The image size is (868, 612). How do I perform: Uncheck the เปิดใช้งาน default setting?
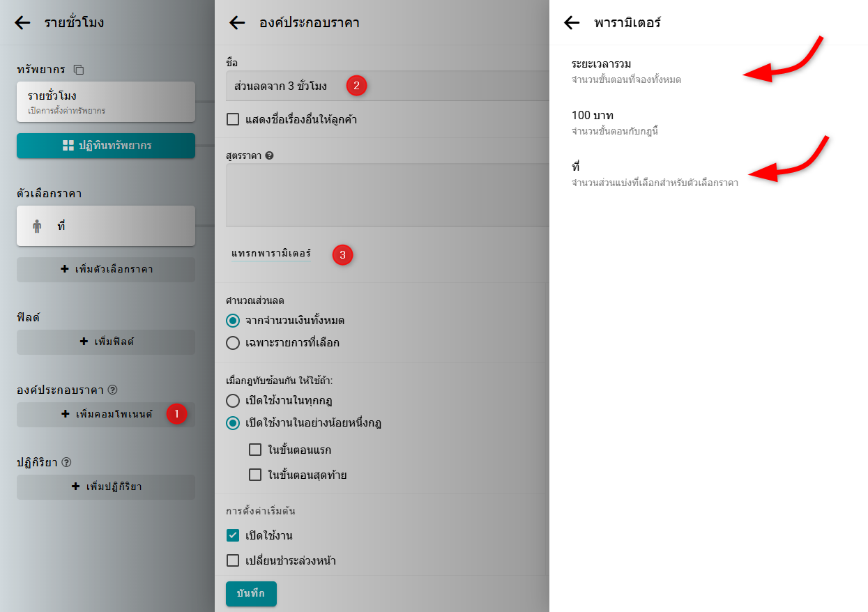pyautogui.click(x=234, y=535)
